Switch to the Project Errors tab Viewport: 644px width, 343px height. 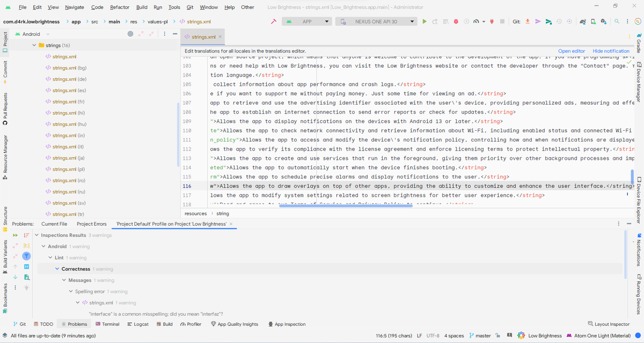92,224
